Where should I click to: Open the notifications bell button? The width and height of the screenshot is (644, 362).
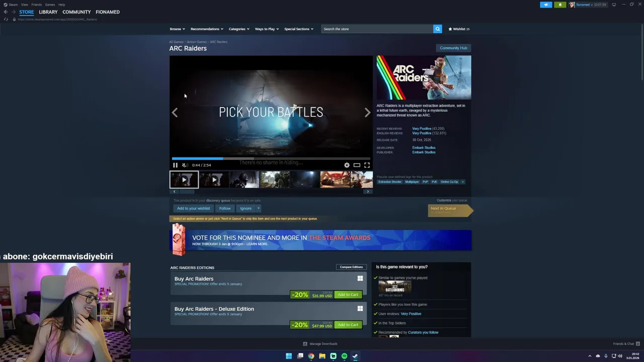(x=560, y=5)
